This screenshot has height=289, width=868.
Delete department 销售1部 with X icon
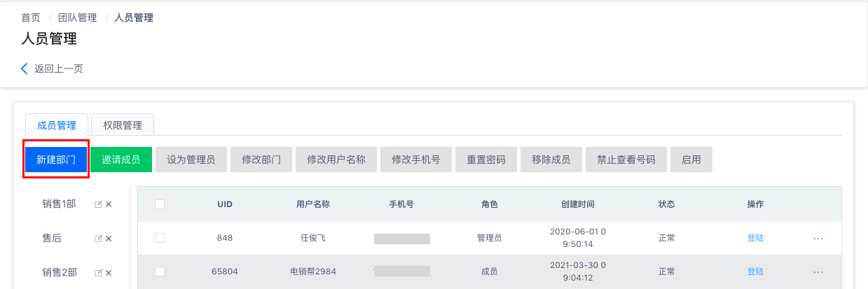(x=109, y=204)
